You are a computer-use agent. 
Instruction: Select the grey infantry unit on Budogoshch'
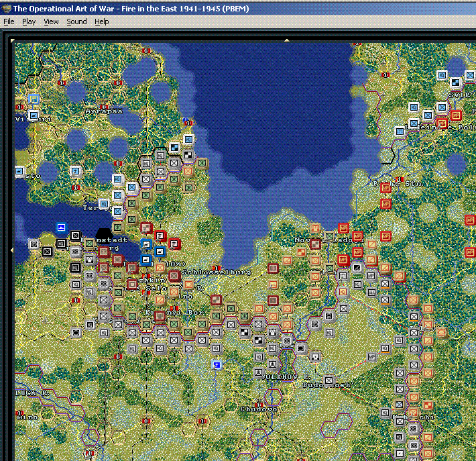(x=329, y=380)
